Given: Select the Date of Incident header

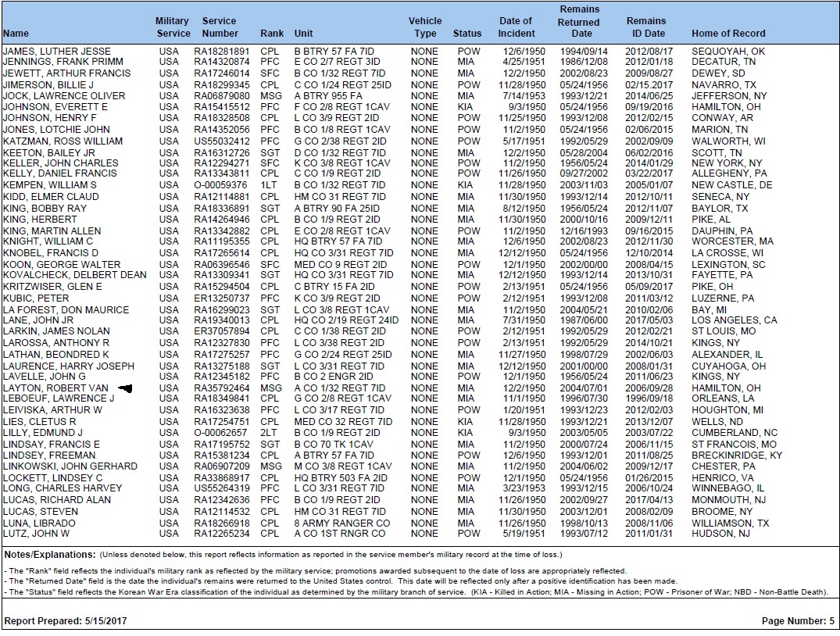Looking at the screenshot, I should (516, 27).
